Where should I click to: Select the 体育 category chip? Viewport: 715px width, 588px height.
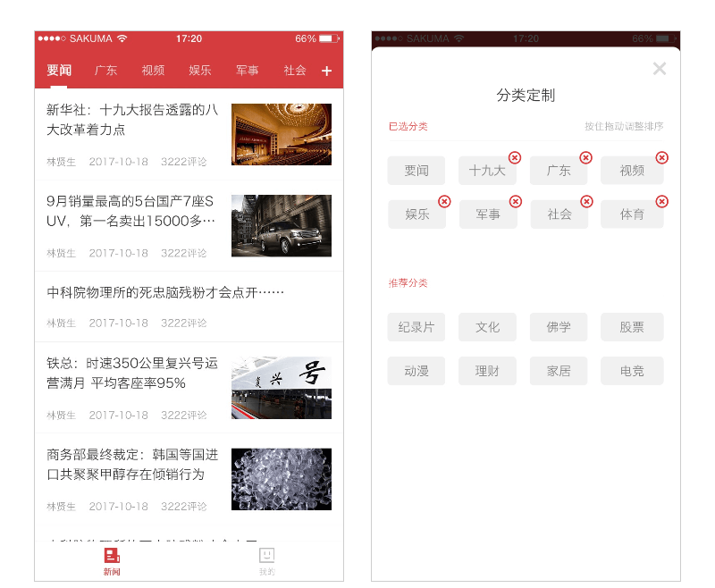632,214
